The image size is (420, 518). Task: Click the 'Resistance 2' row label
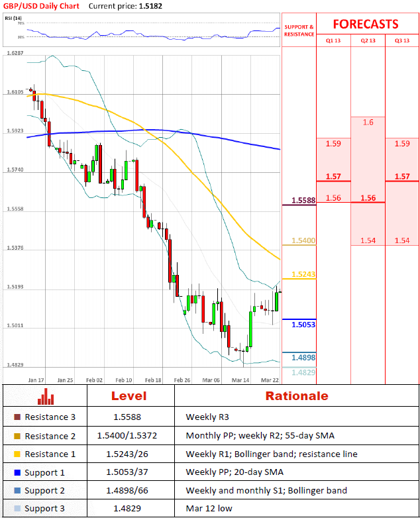50,436
